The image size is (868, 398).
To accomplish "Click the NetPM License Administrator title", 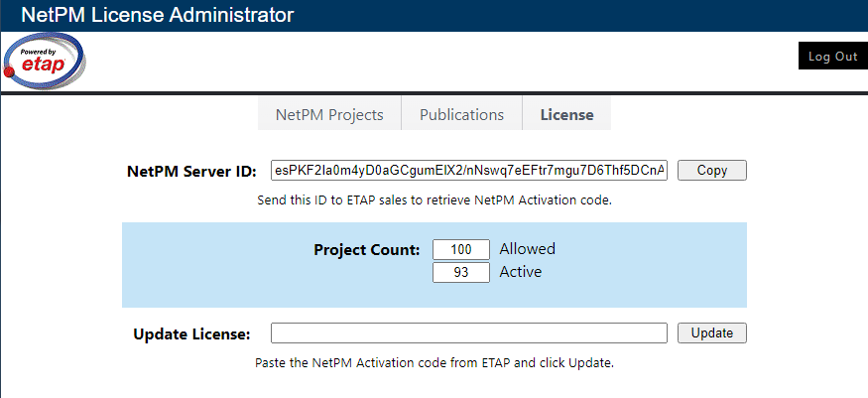I will (157, 15).
